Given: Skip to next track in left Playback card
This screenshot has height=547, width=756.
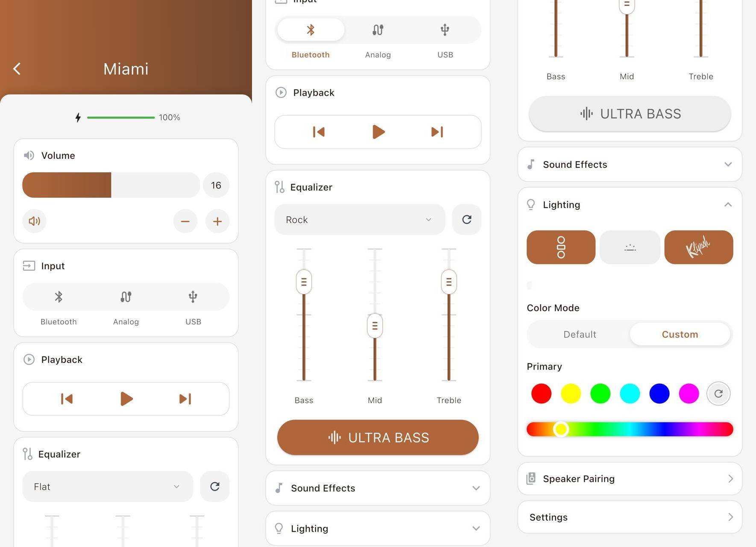Looking at the screenshot, I should (x=185, y=399).
